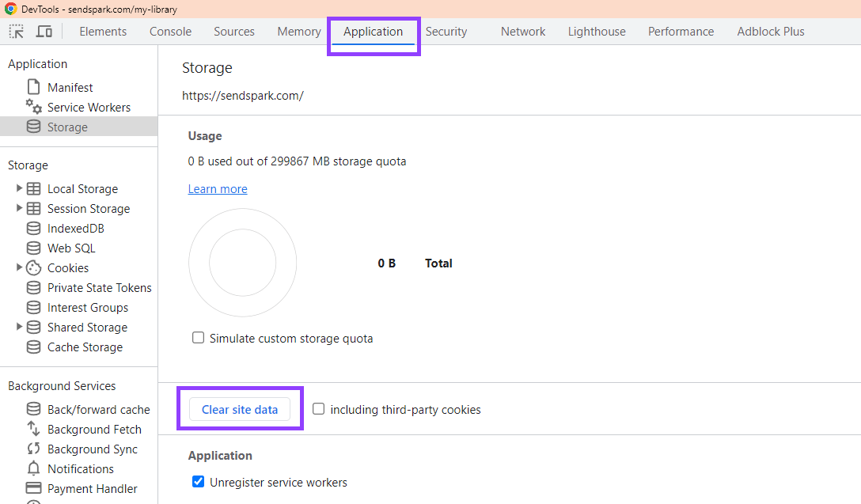
Task: Expand the Shared Storage tree node
Action: tap(19, 327)
